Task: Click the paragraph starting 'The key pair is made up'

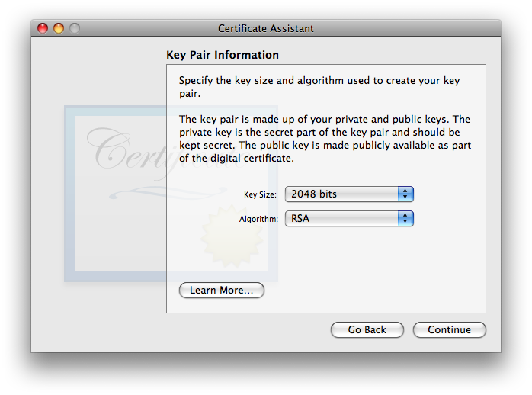Action: (325, 139)
